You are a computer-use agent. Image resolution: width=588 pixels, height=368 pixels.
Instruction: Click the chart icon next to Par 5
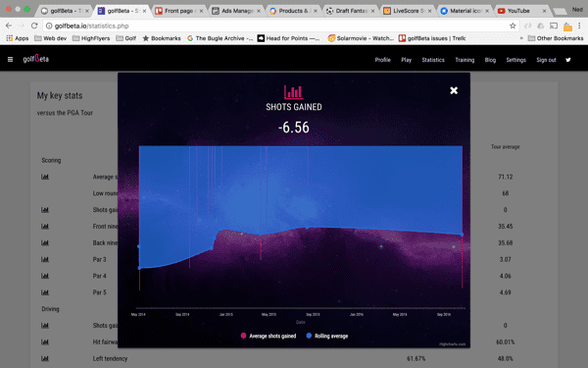click(x=45, y=292)
